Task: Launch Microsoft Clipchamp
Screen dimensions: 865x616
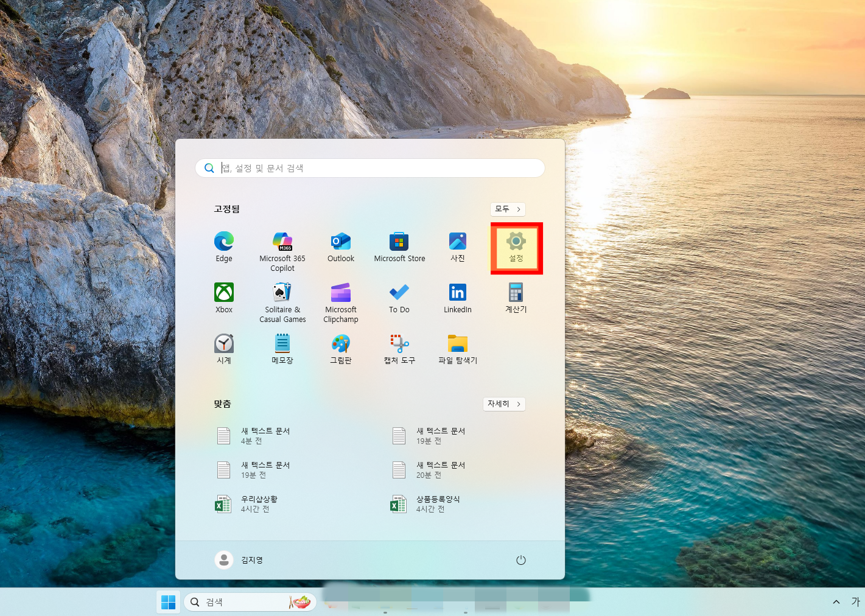Action: pos(341,302)
